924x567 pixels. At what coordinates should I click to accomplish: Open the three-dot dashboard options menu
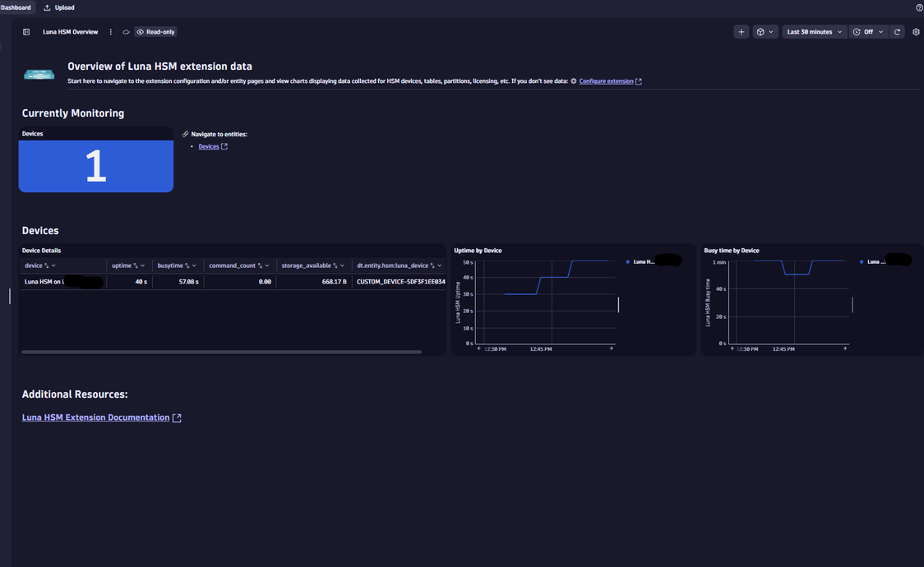(111, 32)
